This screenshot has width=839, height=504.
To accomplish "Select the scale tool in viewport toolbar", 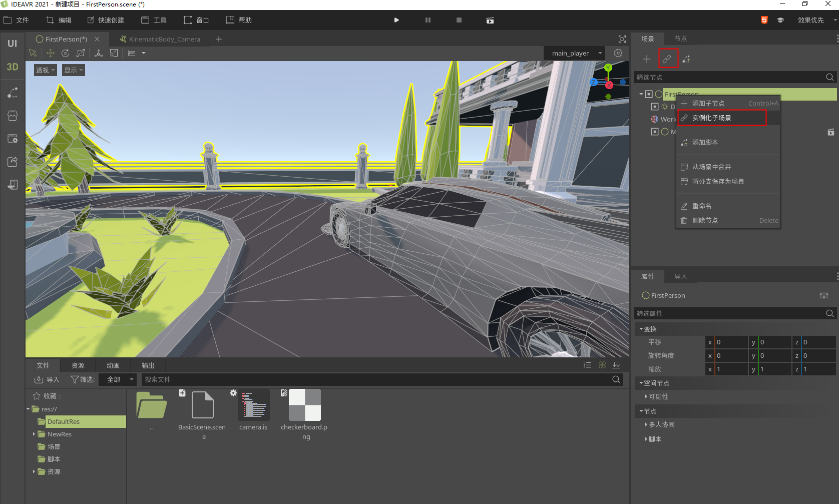I will [x=81, y=53].
